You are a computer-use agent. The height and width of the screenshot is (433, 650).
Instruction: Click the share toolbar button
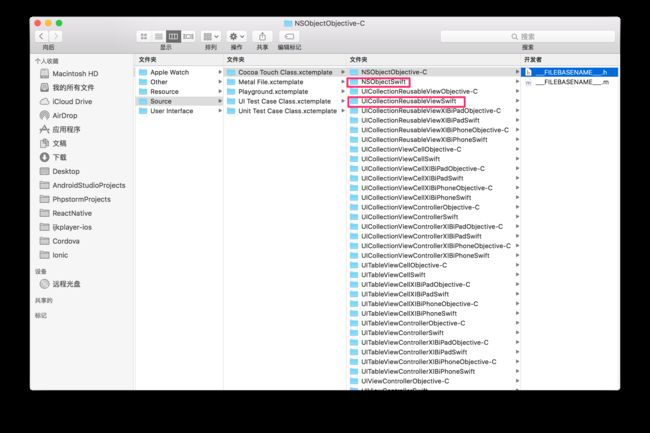coord(262,36)
